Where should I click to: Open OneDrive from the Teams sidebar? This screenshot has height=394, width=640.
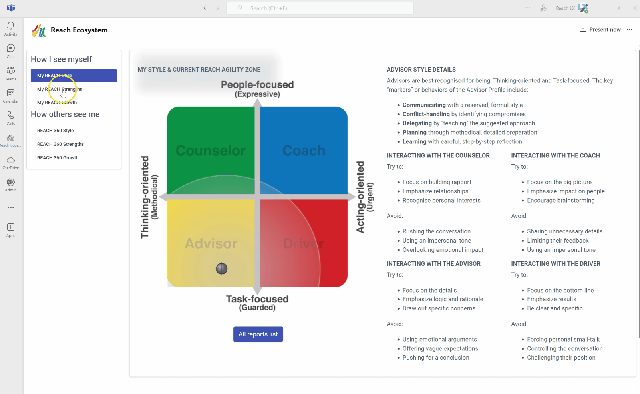pyautogui.click(x=11, y=162)
